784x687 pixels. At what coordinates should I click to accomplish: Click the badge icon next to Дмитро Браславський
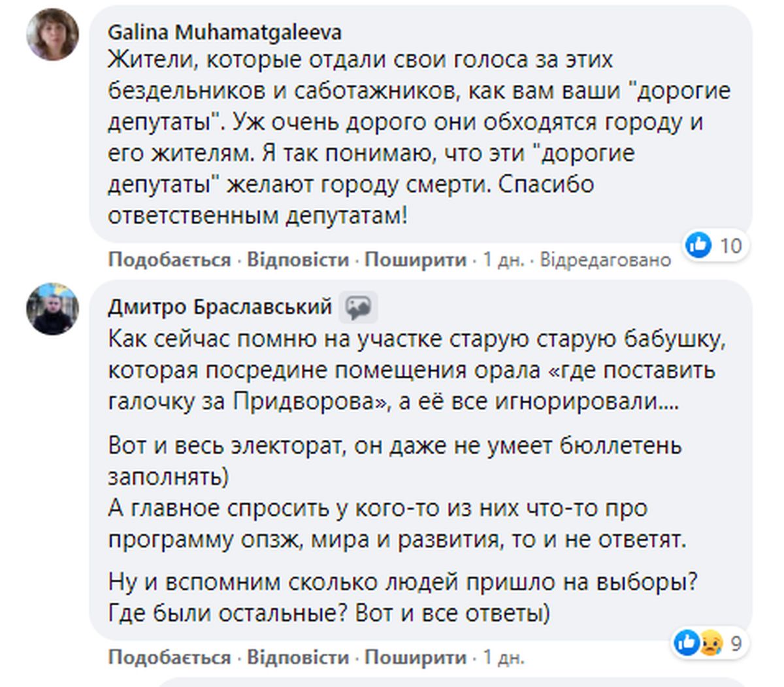(x=358, y=307)
